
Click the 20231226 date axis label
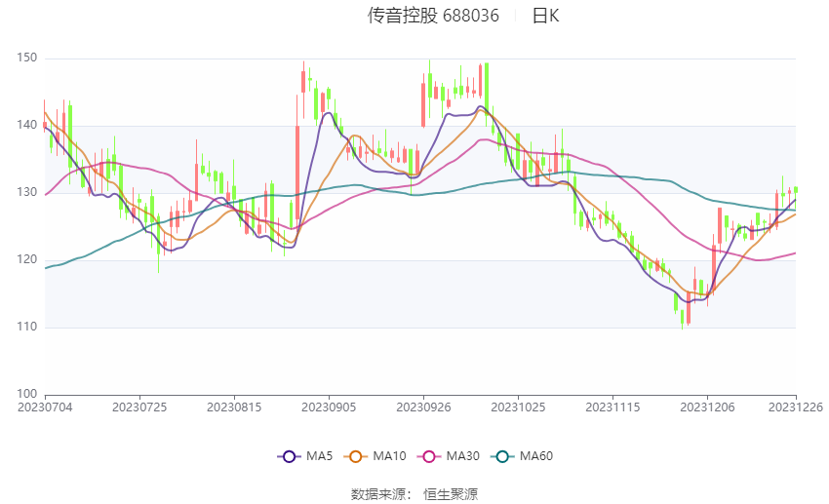point(796,407)
